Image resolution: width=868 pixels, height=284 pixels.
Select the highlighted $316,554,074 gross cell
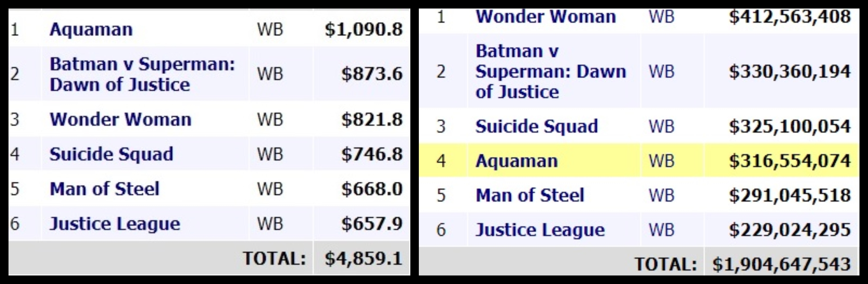click(790, 161)
